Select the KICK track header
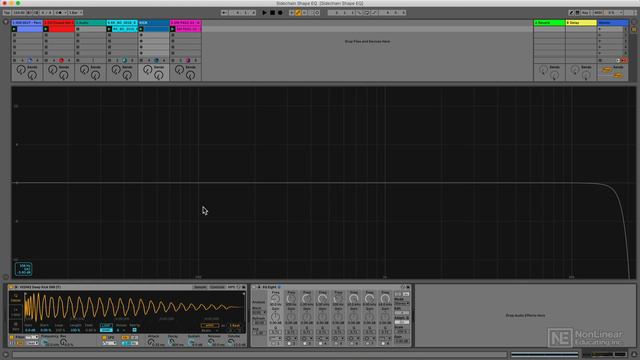 (154, 22)
